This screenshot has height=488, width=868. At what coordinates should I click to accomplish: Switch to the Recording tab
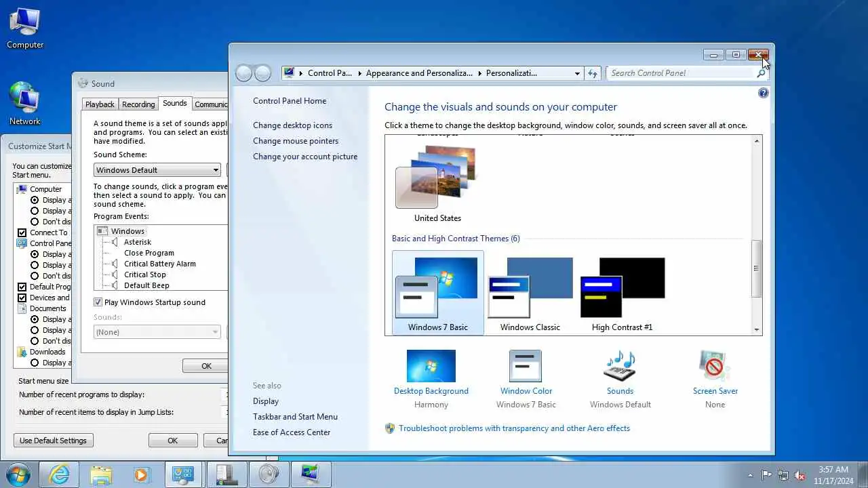point(138,104)
